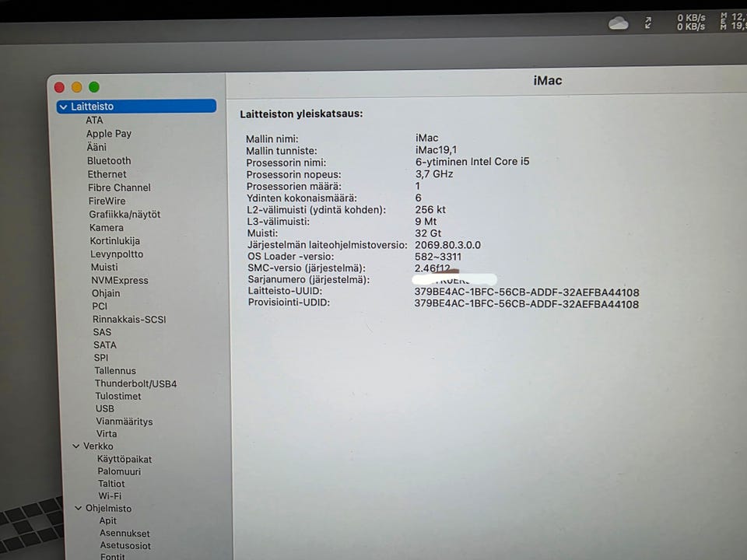Maximize window with the green button

pyautogui.click(x=94, y=87)
